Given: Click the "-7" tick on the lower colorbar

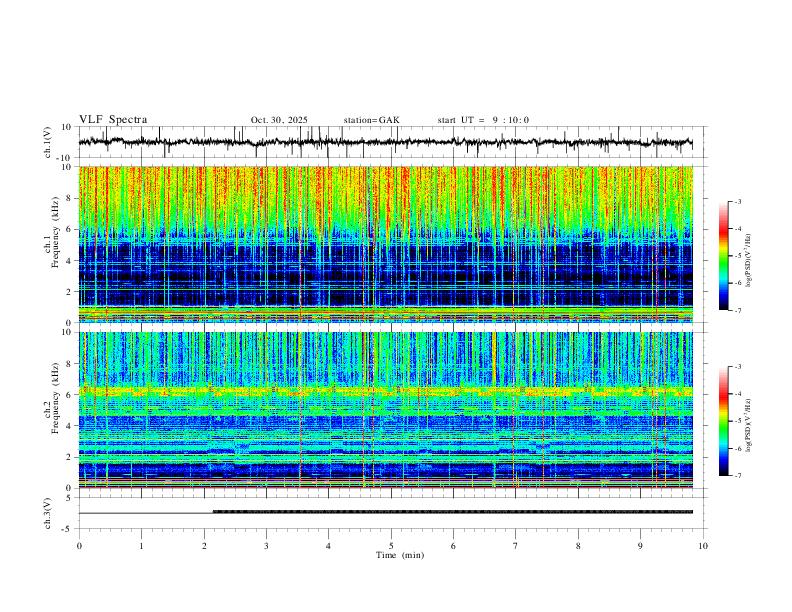Looking at the screenshot, I should coord(737,476).
